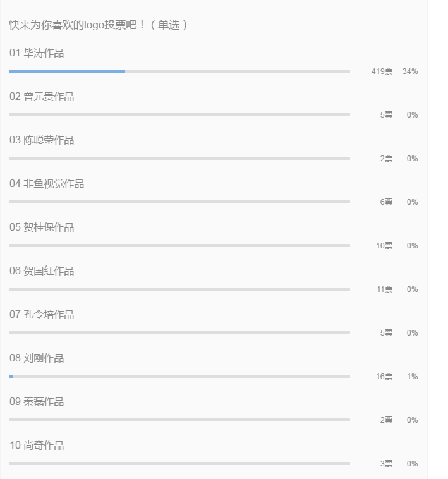Select the 03 陈聪荣作品 option
This screenshot has height=479, width=448.
pos(42,140)
